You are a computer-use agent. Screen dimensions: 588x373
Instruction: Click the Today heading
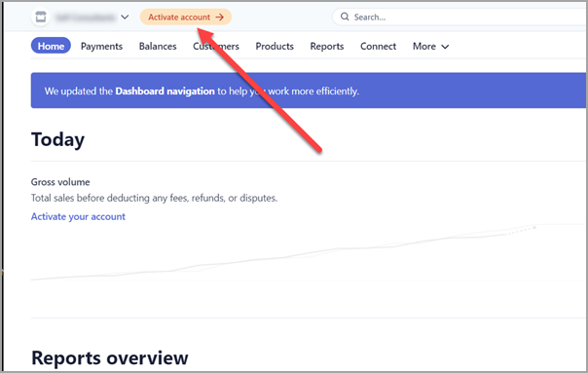point(57,139)
